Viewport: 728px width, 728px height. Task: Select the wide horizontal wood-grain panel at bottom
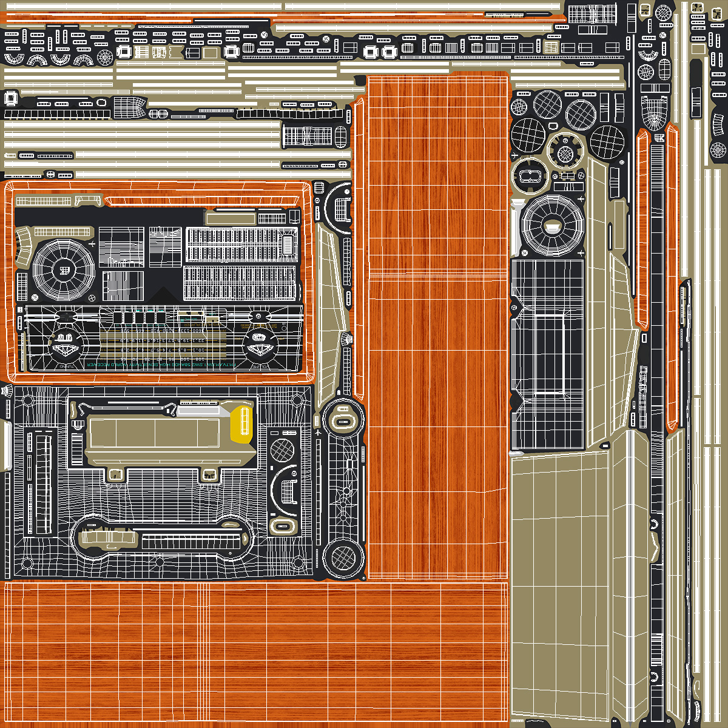[255, 653]
